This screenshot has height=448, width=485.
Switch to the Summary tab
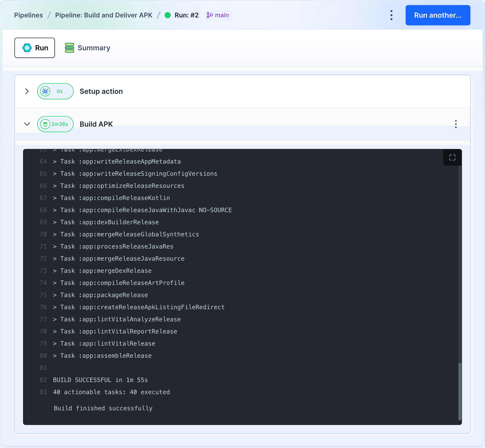point(94,48)
